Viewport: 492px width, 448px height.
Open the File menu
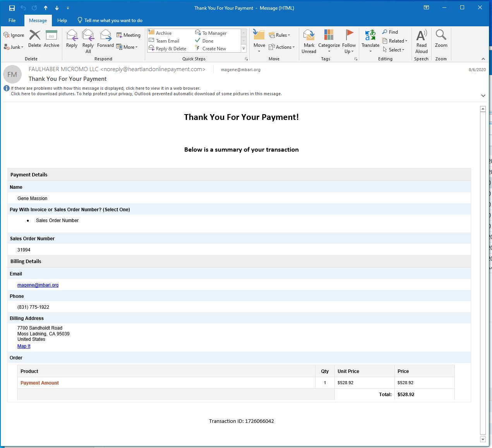point(12,21)
